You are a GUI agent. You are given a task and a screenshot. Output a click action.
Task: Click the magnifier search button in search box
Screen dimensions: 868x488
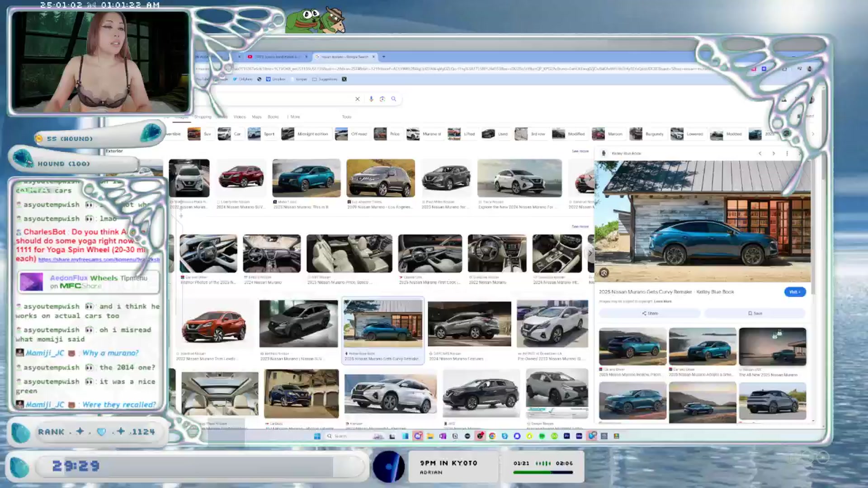coord(394,99)
